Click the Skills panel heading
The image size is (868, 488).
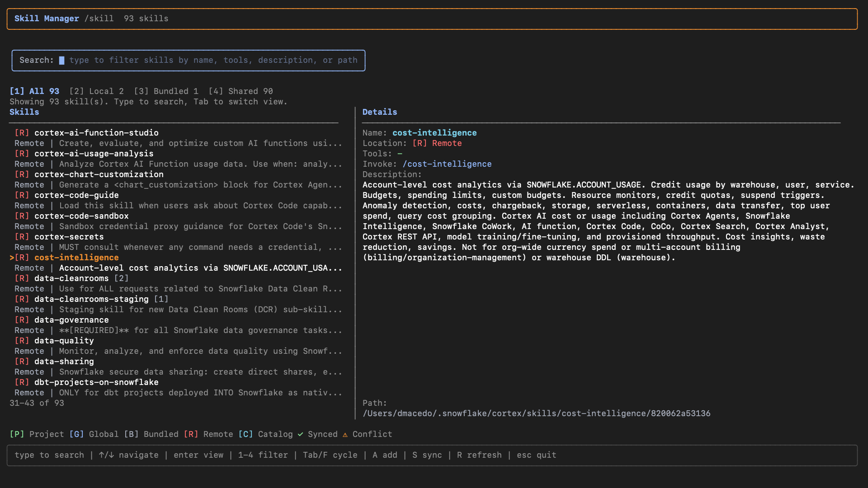tap(24, 112)
